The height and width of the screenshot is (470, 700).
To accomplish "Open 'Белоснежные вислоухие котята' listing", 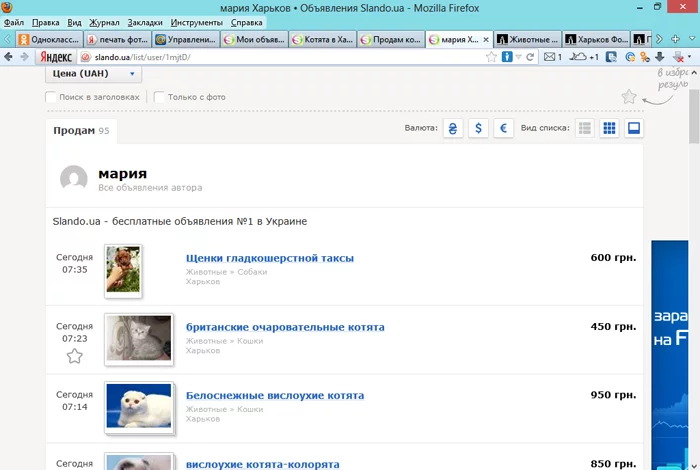I will 274,395.
